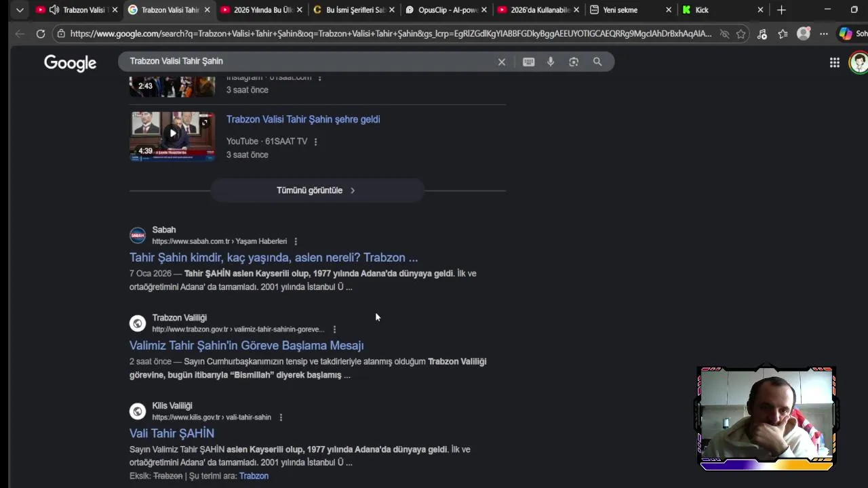Open 'Tahir Şahin kimdir, kaç yaşında' Sabah link

click(x=273, y=258)
